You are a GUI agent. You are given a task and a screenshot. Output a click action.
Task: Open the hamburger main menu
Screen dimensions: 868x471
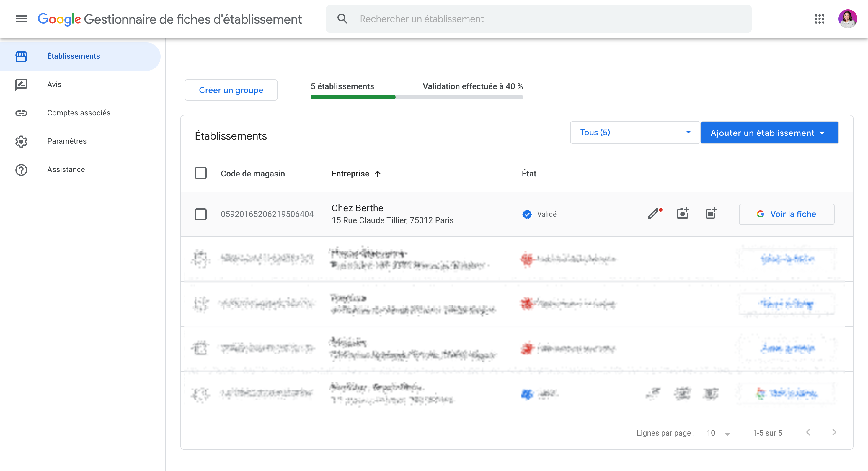[21, 19]
